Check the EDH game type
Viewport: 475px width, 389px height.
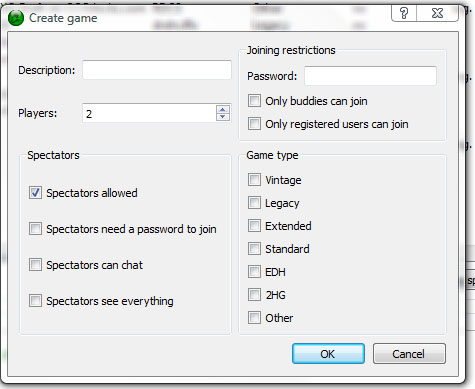tap(254, 272)
